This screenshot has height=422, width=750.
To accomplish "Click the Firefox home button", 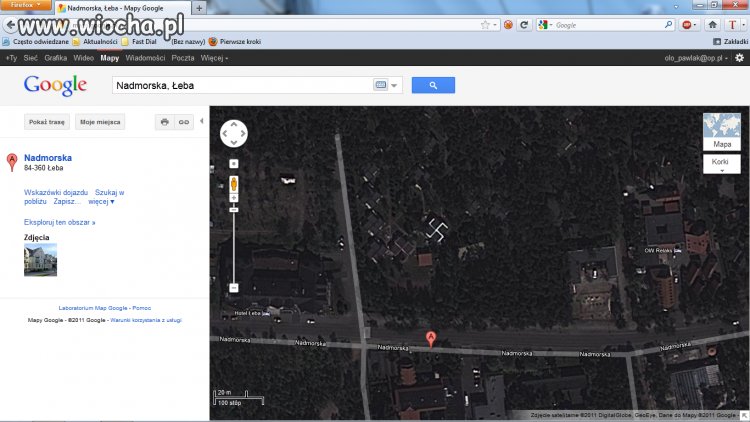I will coord(712,25).
